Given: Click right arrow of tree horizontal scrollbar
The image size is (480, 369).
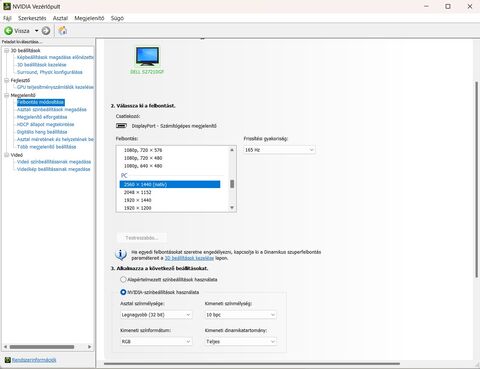Looking at the screenshot, I should 90,347.
